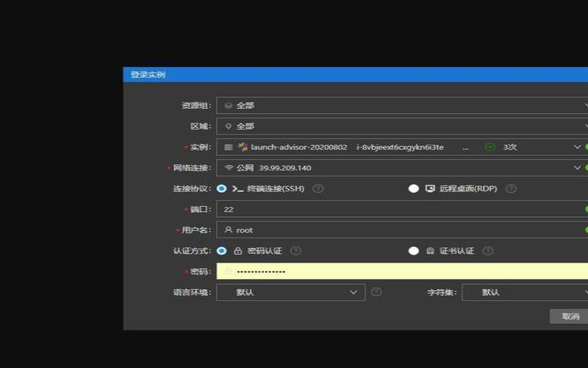Click the lock icon beside 密码认证

tap(237, 250)
